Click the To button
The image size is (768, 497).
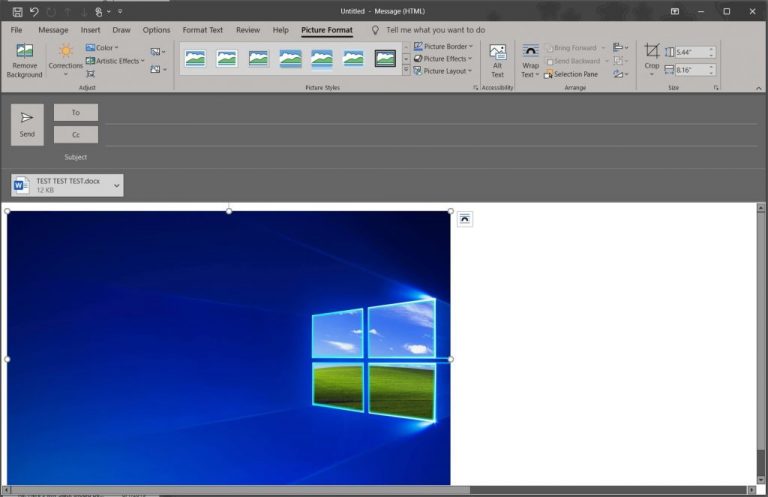click(x=76, y=113)
